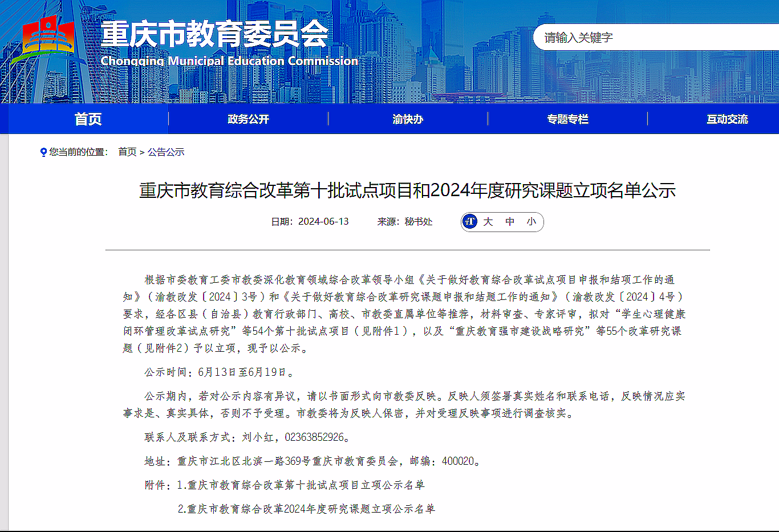
Task: Open attachment 1 第十批试点项目立项公示名单
Action: 306,485
